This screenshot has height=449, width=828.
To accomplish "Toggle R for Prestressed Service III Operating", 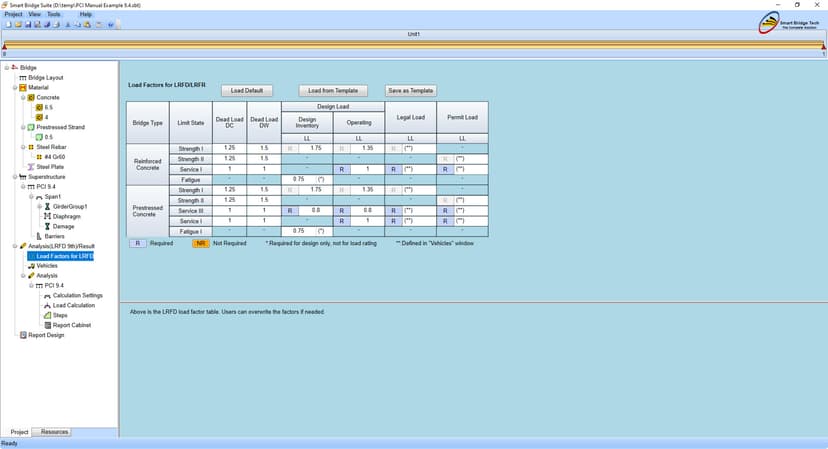I will pyautogui.click(x=342, y=211).
